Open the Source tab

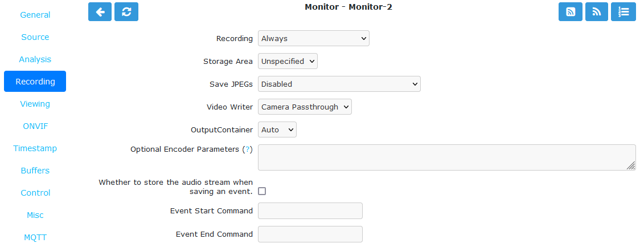[35, 37]
